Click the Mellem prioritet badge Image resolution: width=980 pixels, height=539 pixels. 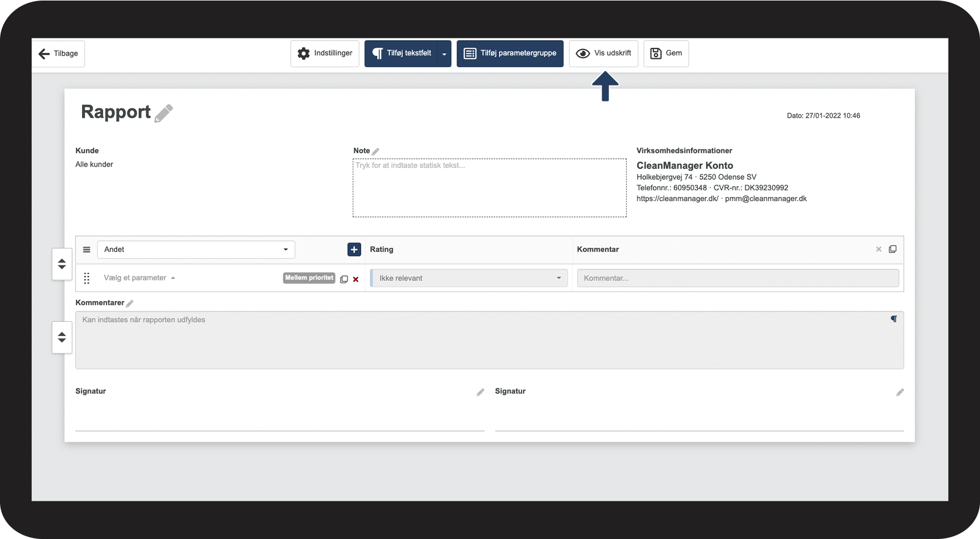309,278
